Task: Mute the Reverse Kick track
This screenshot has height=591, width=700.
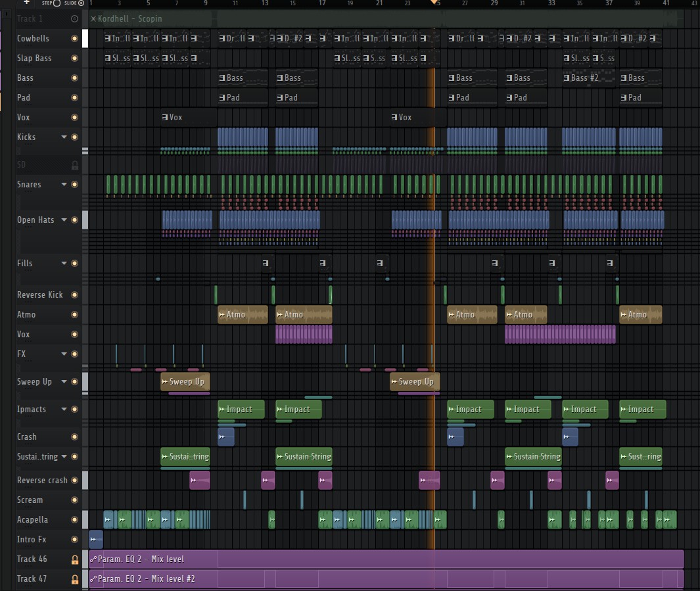Action: click(x=74, y=295)
